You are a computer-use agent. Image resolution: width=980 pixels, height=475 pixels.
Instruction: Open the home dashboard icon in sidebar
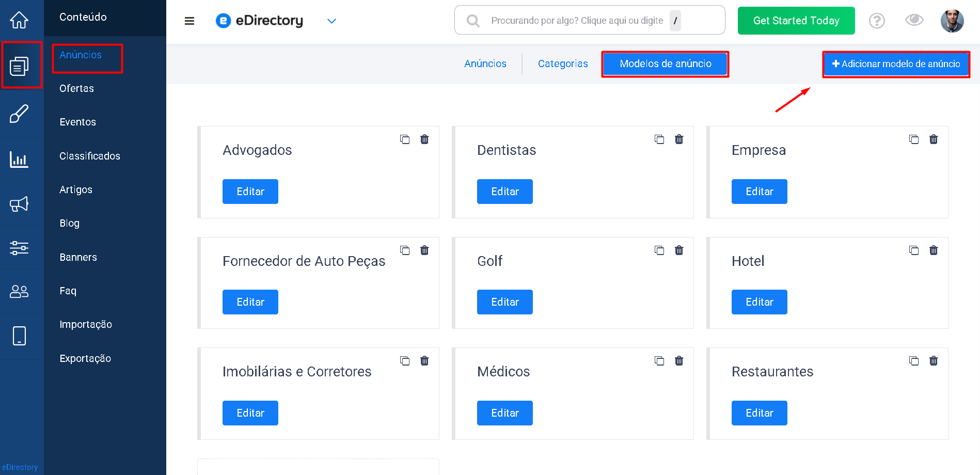[x=19, y=20]
